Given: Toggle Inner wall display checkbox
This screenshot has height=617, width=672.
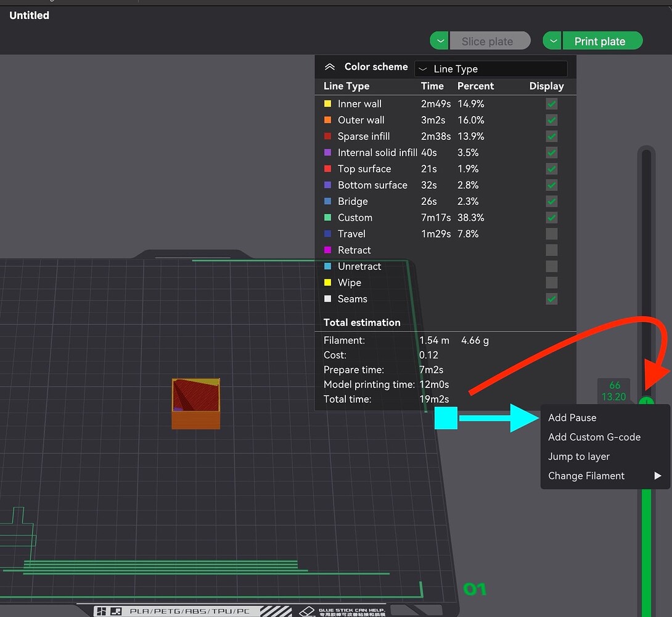Looking at the screenshot, I should (552, 104).
